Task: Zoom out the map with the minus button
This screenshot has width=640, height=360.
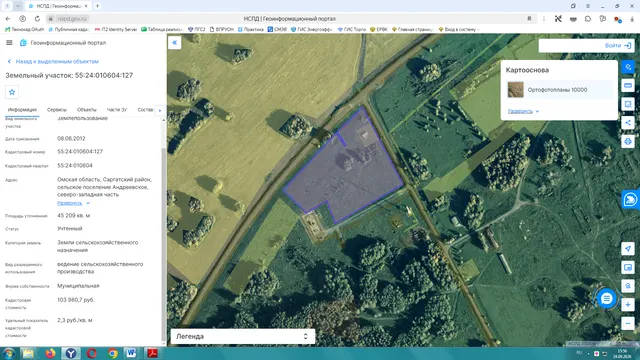Action: pyautogui.click(x=628, y=324)
